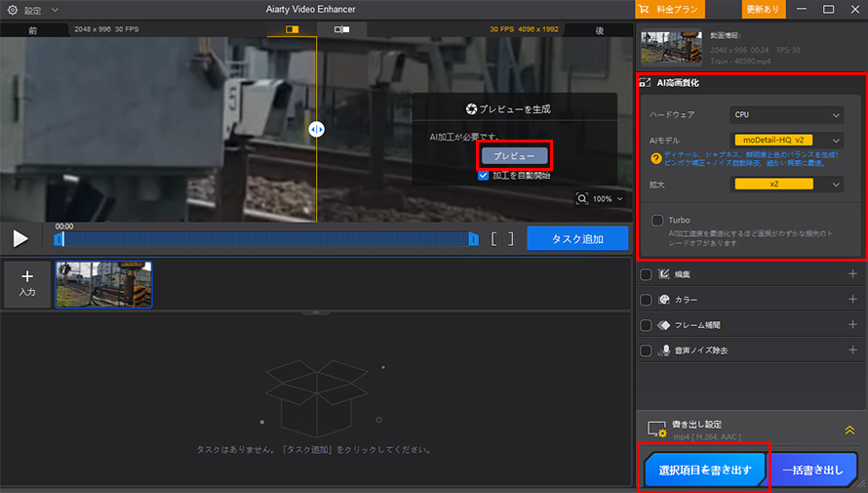Click the video info thumbnail in right panel

671,47
